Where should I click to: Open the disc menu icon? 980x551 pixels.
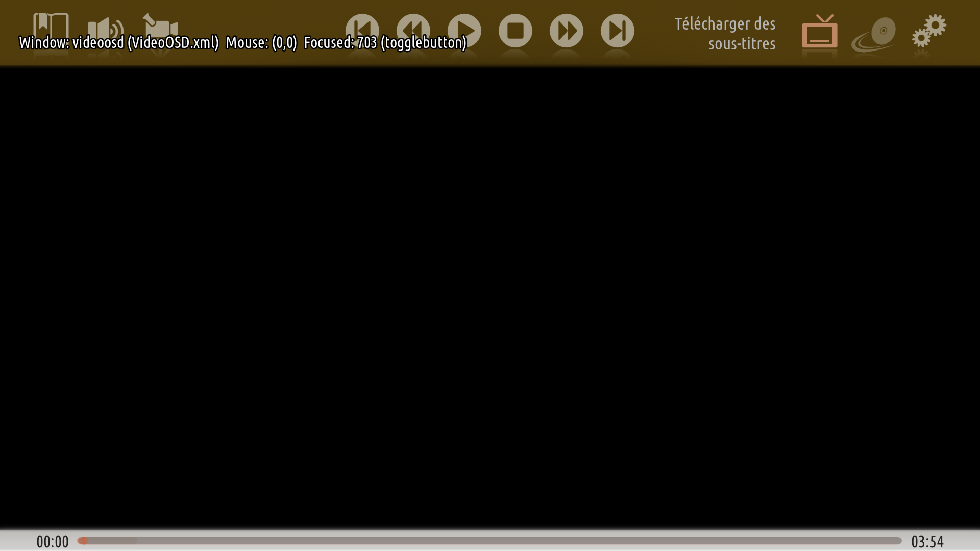point(874,34)
